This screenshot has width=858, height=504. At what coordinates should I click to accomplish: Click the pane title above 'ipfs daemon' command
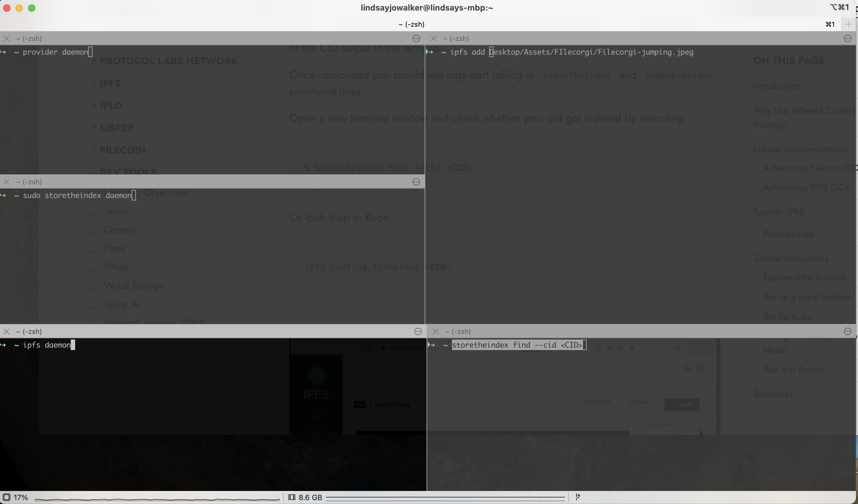(x=29, y=331)
